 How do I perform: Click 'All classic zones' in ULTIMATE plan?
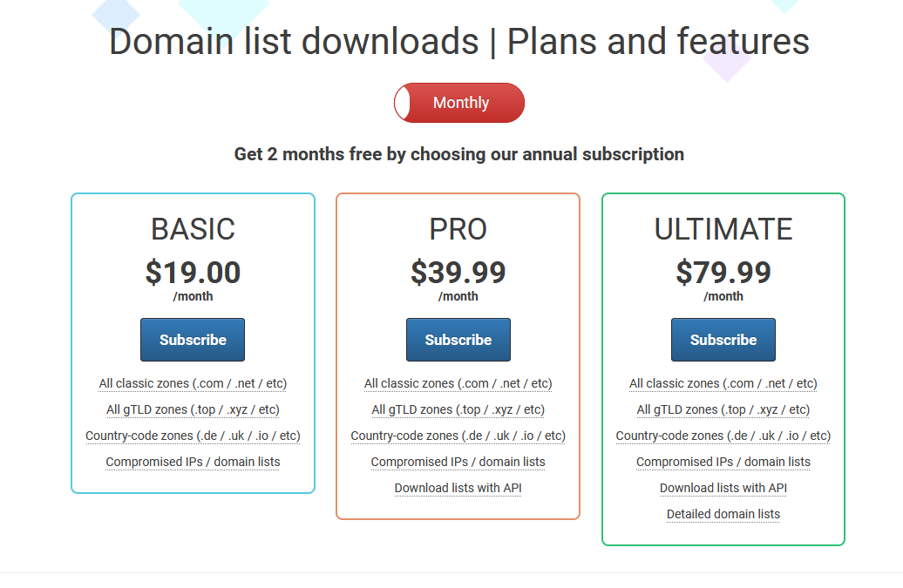click(723, 383)
